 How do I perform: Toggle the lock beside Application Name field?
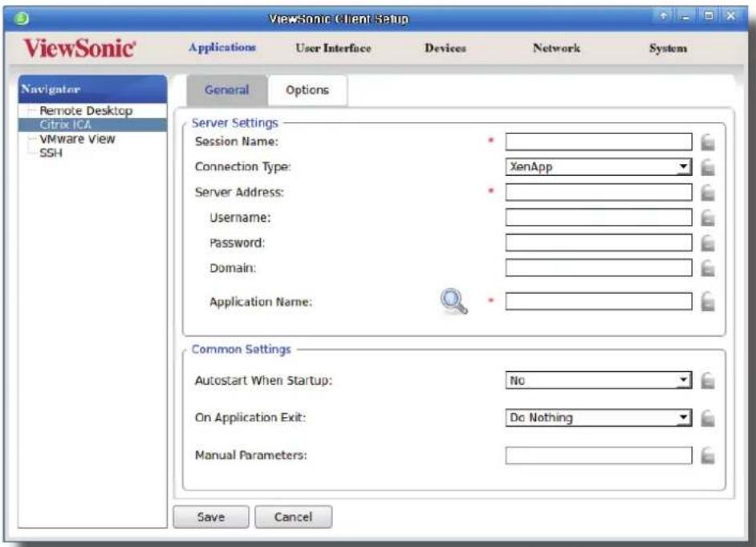[707, 302]
